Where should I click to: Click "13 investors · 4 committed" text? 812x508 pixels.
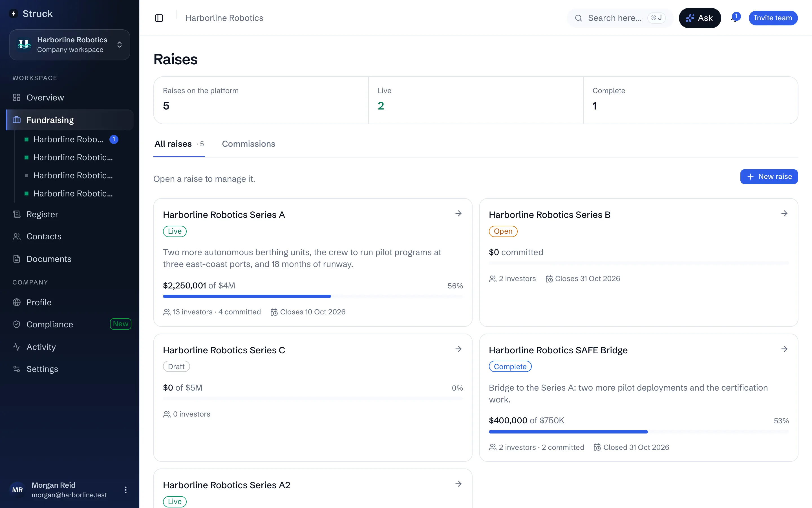tap(217, 312)
